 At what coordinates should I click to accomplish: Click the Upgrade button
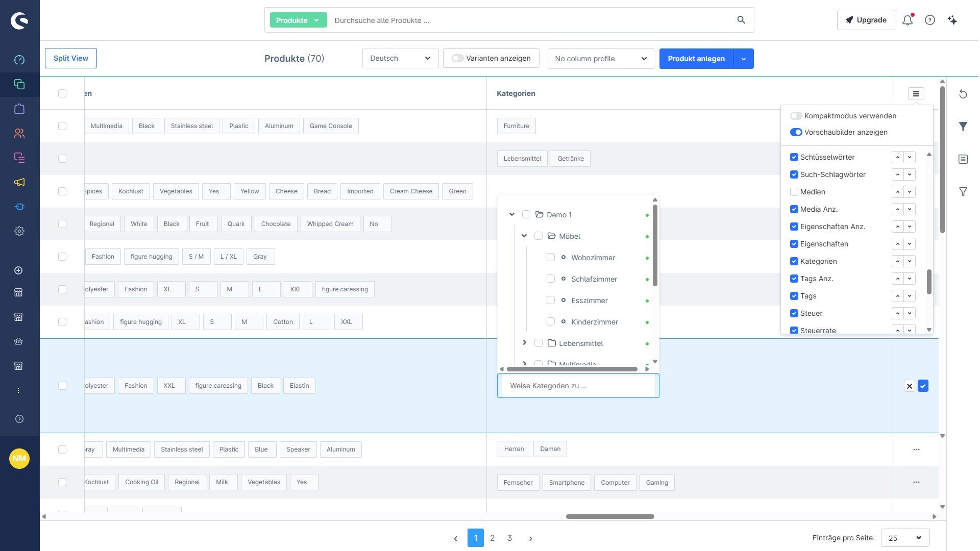tap(866, 20)
